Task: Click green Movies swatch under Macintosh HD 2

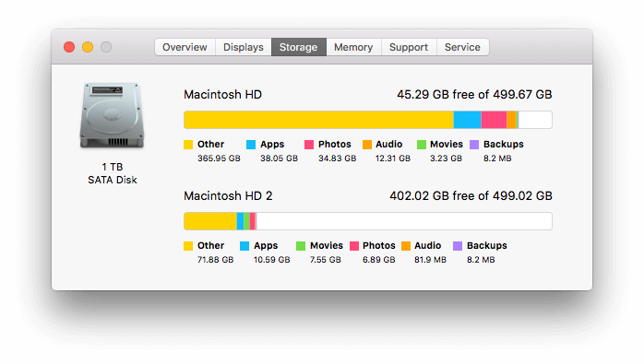Action: 301,246
